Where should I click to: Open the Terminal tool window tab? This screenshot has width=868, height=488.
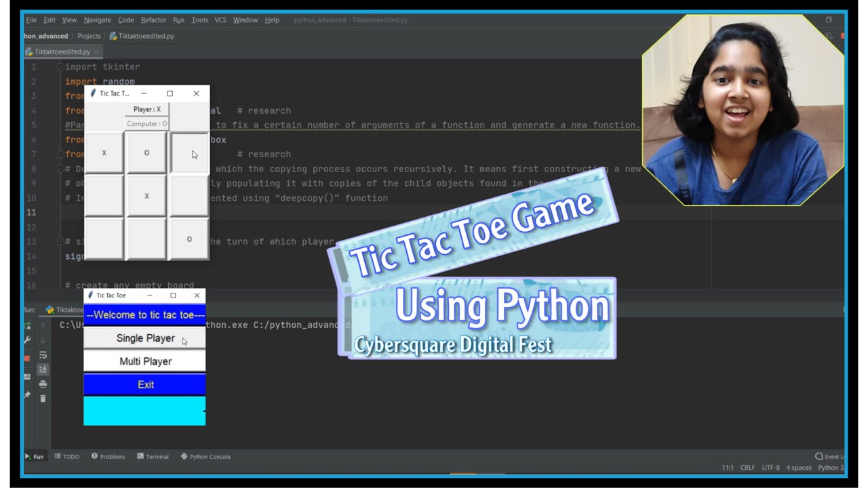click(153, 457)
